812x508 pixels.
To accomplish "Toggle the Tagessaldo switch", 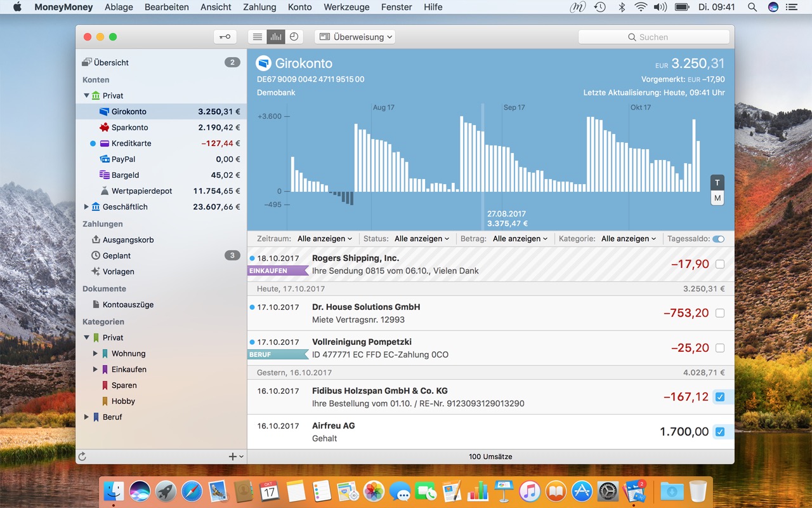I will [x=718, y=239].
